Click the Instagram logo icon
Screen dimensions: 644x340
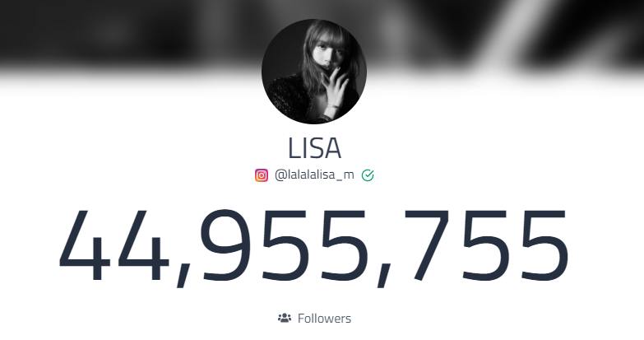tap(262, 175)
